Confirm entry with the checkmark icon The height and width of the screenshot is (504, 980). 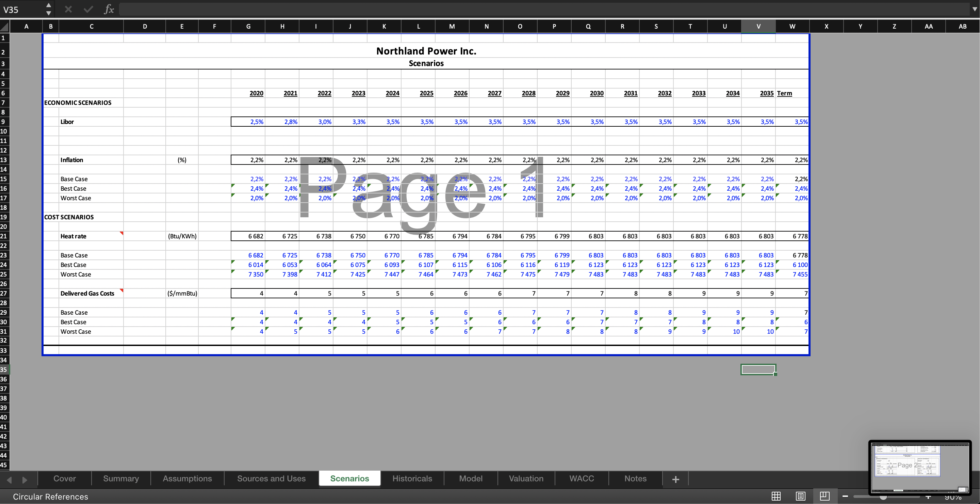88,9
